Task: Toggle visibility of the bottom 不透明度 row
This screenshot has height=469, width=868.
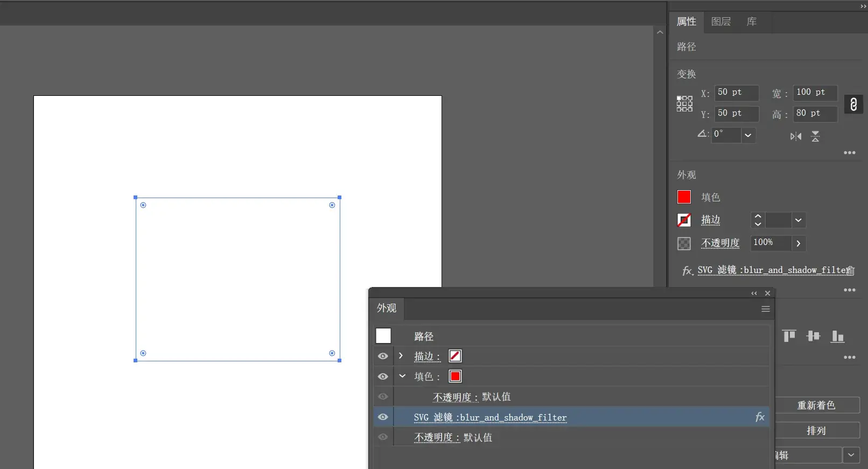Action: coord(383,437)
